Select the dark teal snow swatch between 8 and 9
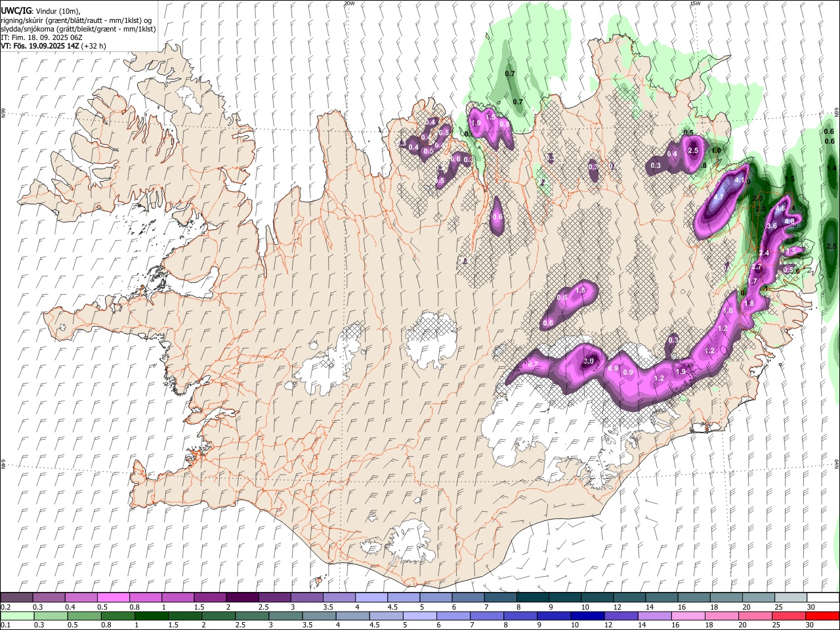This screenshot has height=630, width=840. click(533, 597)
